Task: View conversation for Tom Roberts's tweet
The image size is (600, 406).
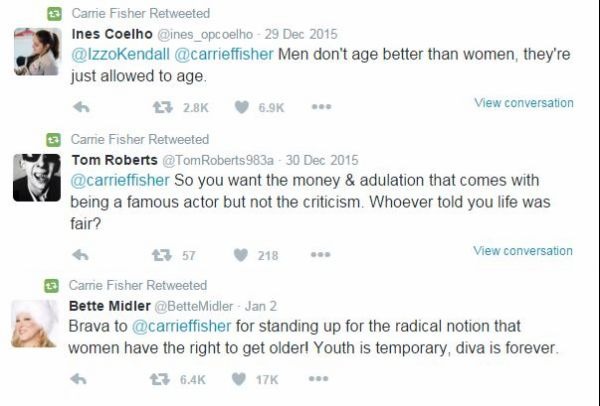Action: [x=523, y=251]
